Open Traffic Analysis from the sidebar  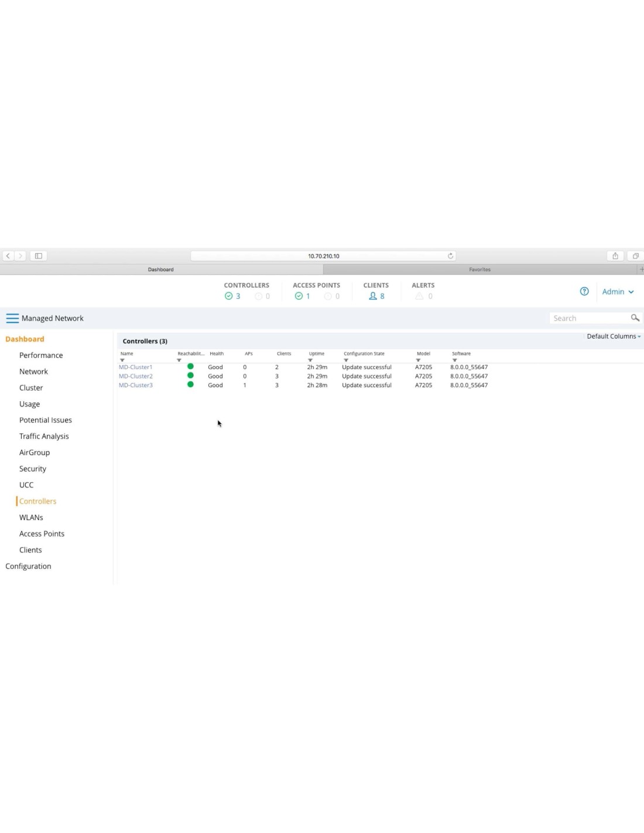pos(44,436)
